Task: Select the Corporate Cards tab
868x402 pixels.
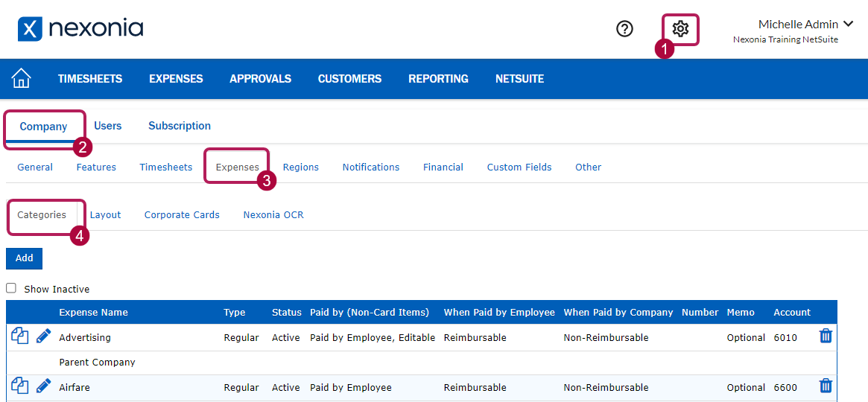Action: 182,214
